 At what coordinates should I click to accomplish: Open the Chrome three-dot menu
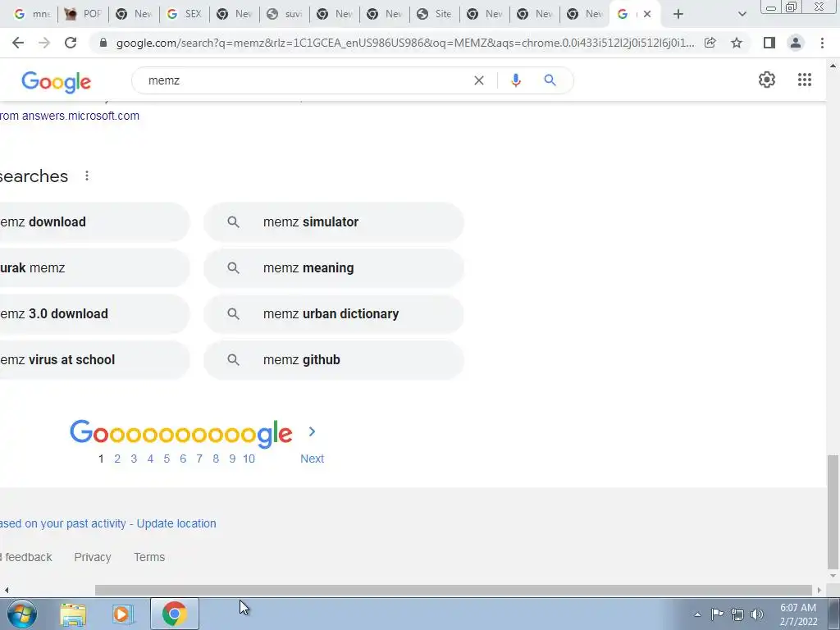822,43
